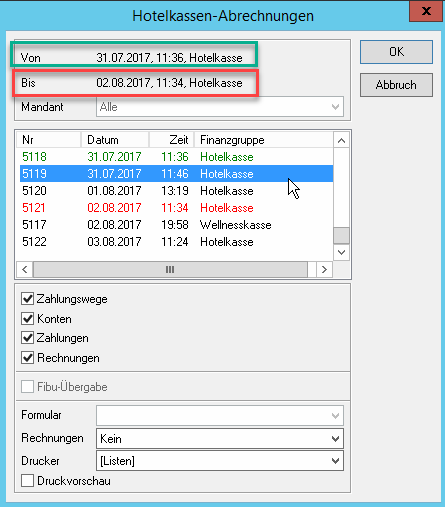The image size is (445, 507).
Task: Close the Hotelkassen-Abrechnungen dialog
Action: coord(426,11)
